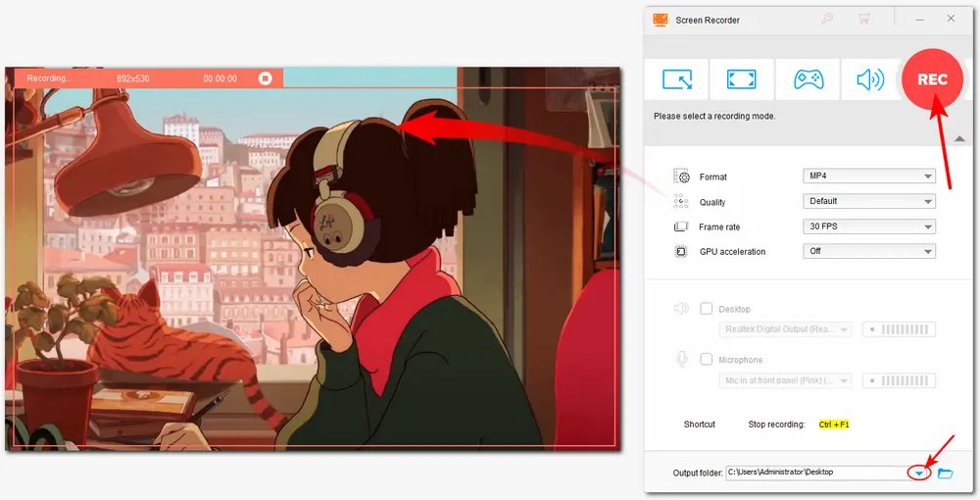980x500 pixels.
Task: Select custom region recording mode icon
Action: tap(677, 79)
